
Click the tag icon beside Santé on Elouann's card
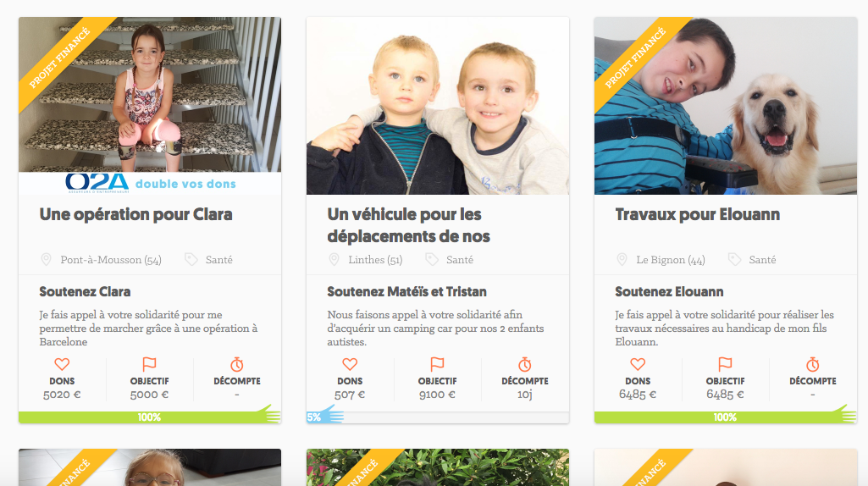coord(734,260)
